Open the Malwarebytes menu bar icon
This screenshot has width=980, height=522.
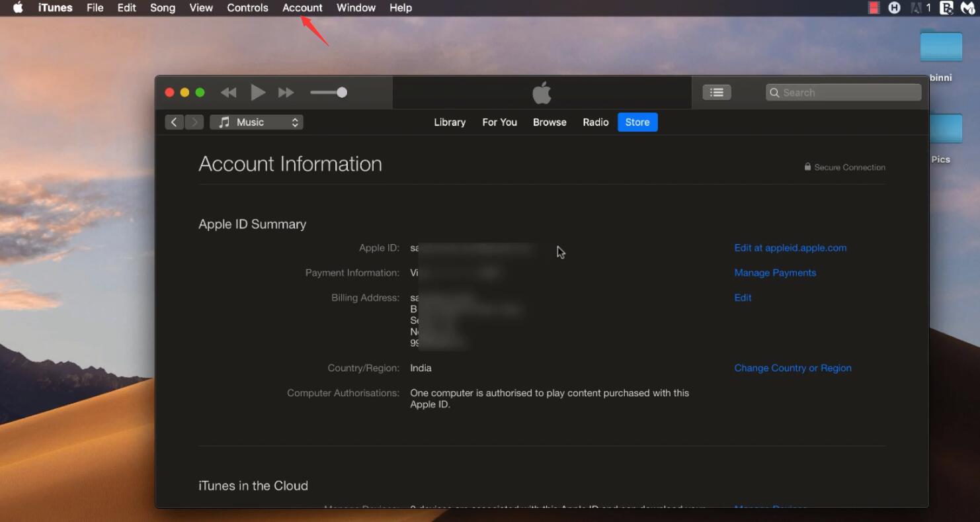(967, 8)
